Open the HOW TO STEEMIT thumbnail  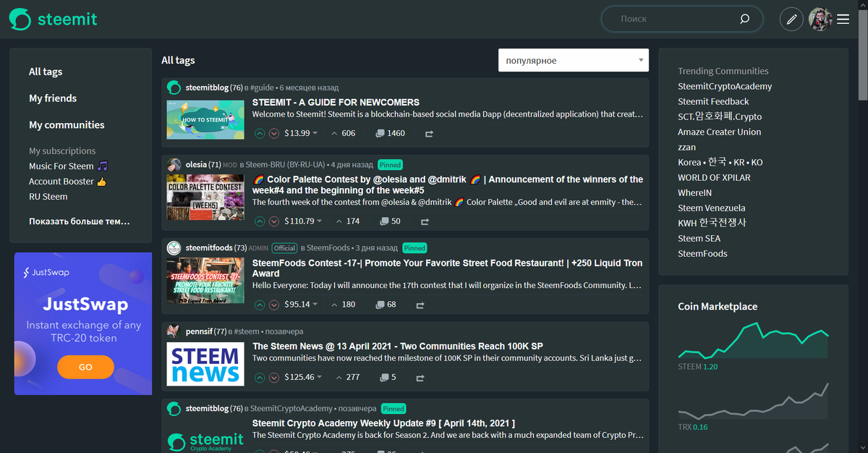(205, 119)
